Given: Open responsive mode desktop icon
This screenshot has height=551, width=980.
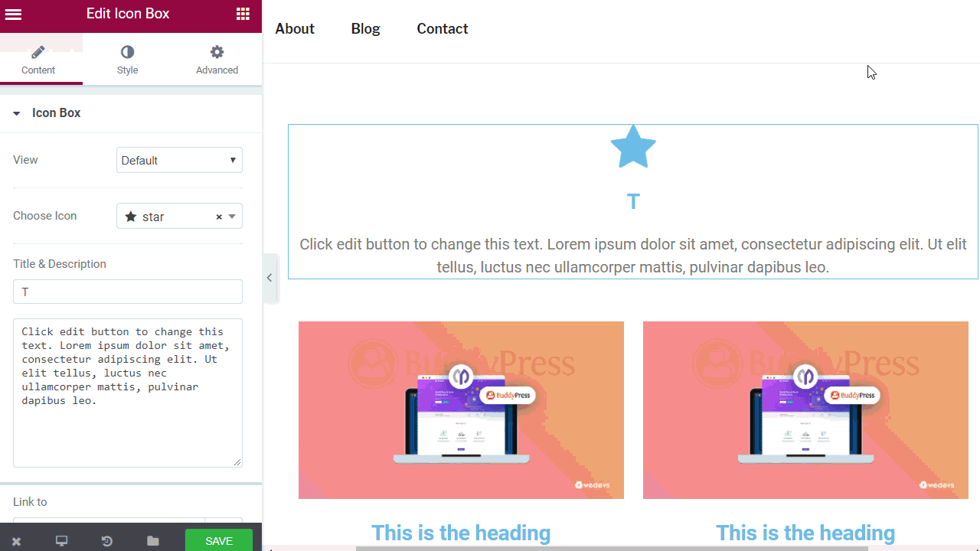Looking at the screenshot, I should (61, 541).
